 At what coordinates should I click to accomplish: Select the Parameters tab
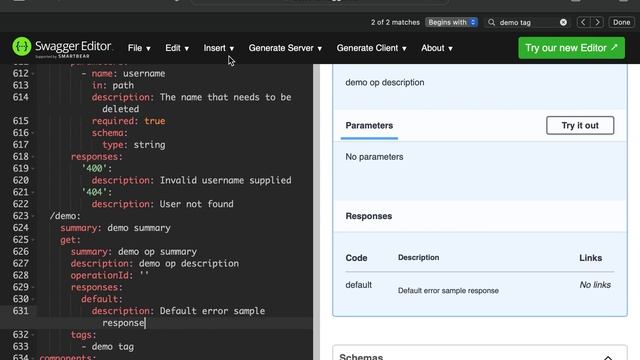coord(369,126)
